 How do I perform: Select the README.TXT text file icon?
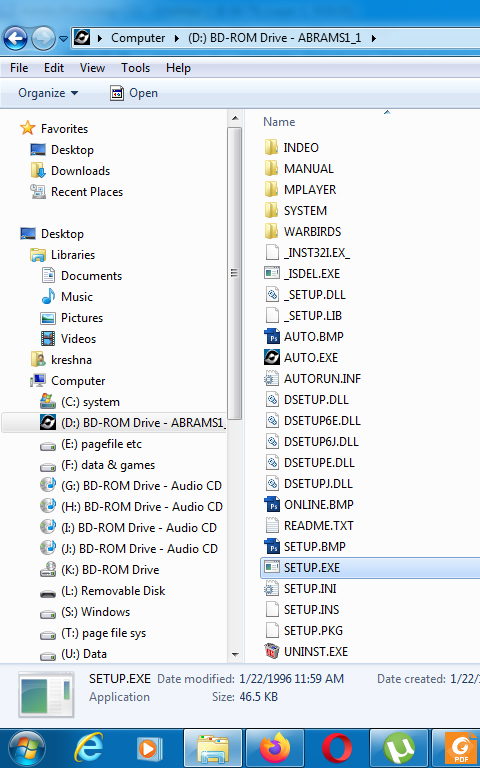tap(271, 526)
